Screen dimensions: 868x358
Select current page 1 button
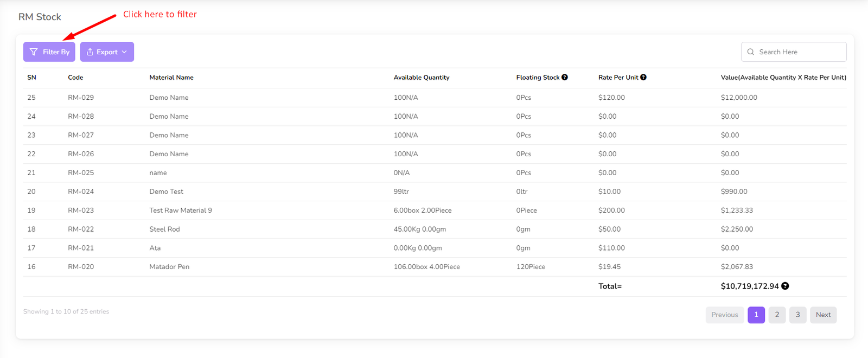coord(756,315)
